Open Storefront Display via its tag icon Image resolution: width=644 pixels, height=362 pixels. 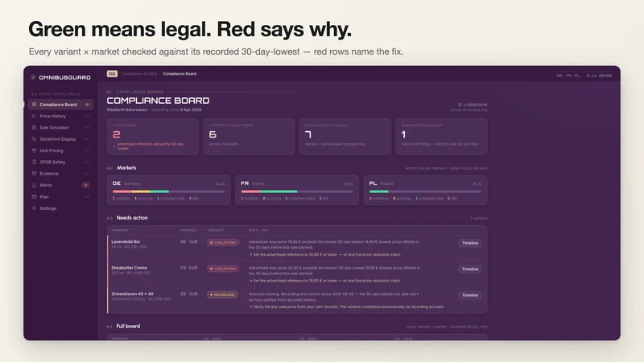tap(34, 139)
